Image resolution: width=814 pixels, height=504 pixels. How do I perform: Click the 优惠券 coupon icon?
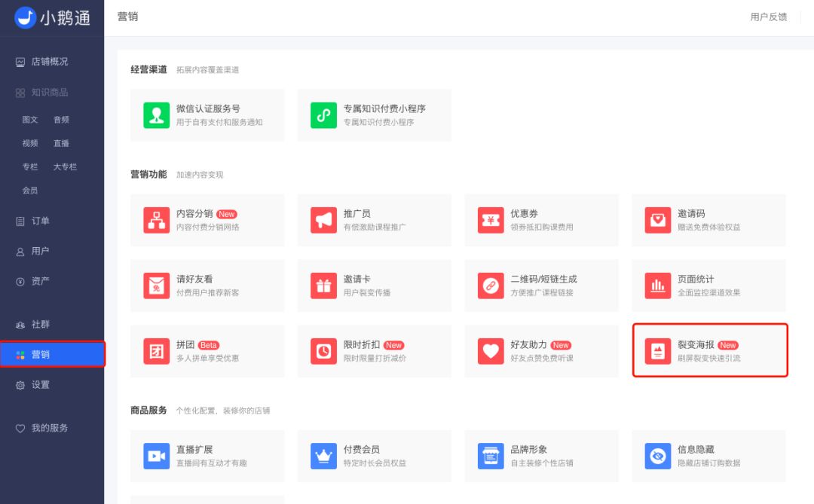pos(491,220)
